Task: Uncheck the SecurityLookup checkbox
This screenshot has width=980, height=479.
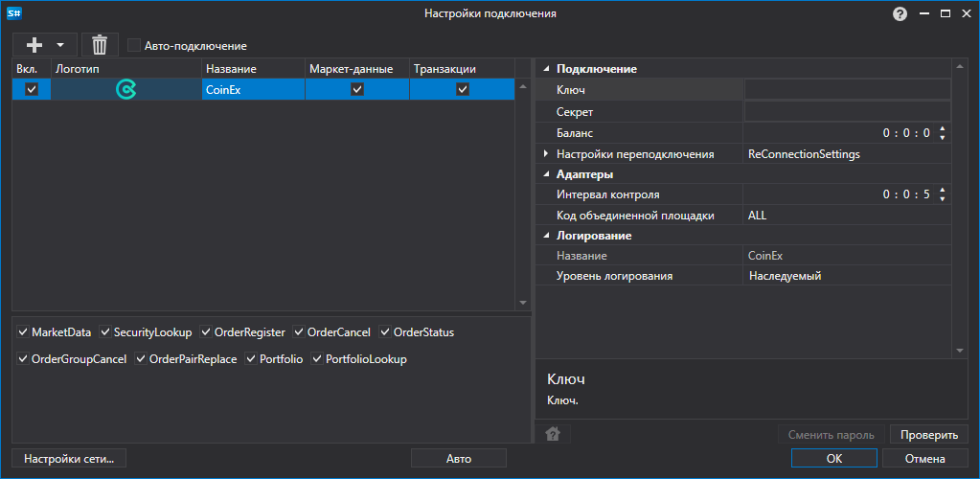Action: point(105,332)
